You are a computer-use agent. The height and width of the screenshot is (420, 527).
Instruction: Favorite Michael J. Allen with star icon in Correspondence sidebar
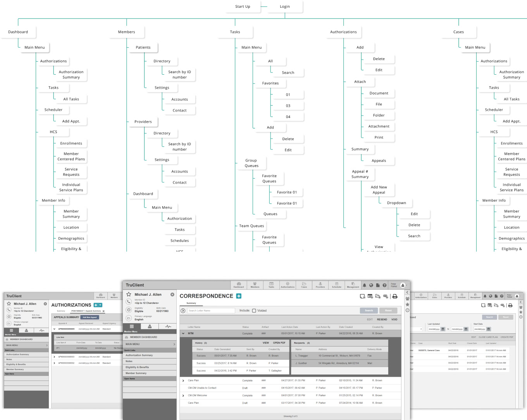point(129,295)
